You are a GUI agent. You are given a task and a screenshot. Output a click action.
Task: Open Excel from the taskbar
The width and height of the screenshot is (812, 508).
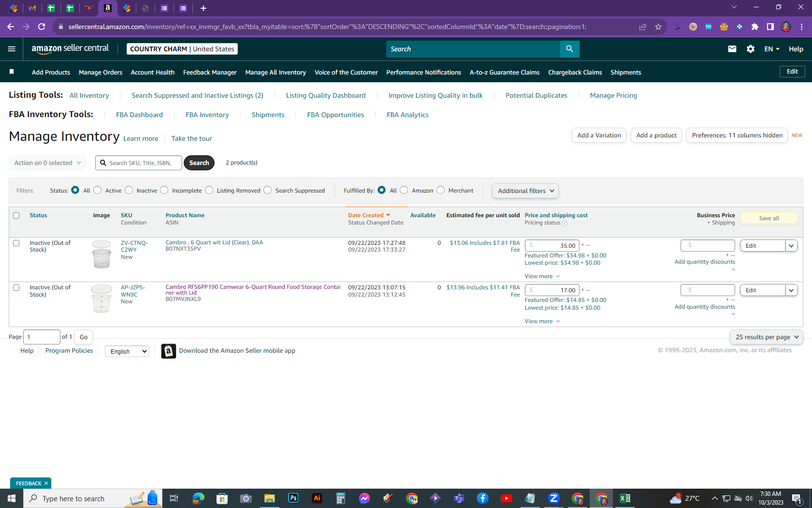(625, 498)
